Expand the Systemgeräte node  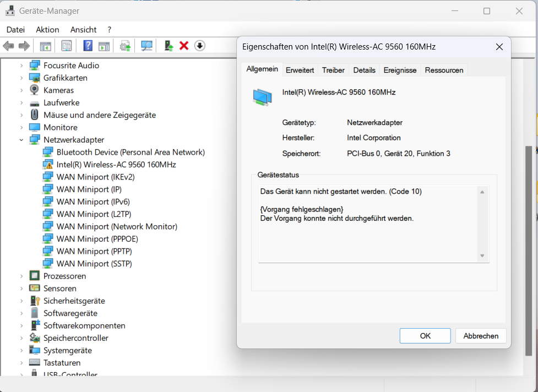(x=21, y=351)
